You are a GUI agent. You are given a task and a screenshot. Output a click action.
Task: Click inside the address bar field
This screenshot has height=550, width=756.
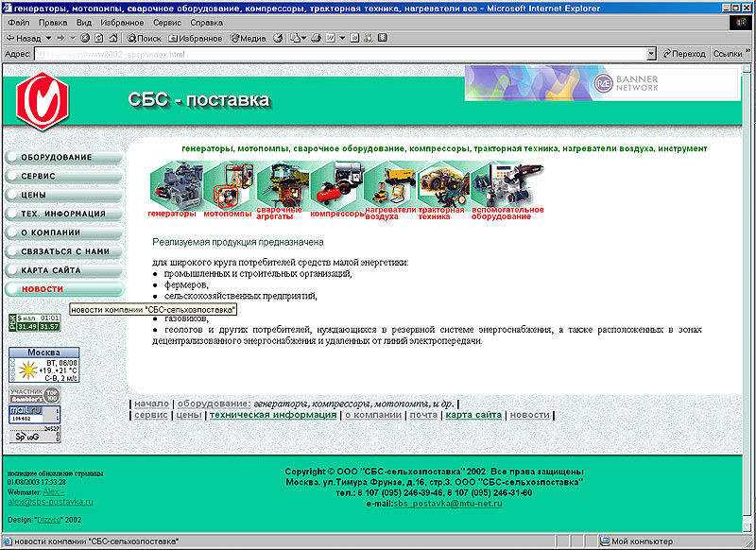pos(340,55)
